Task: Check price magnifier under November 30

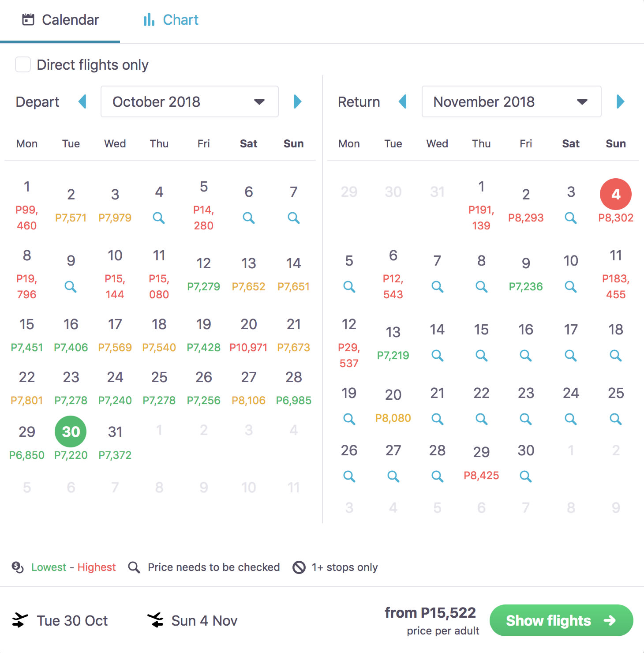Action: 526,476
